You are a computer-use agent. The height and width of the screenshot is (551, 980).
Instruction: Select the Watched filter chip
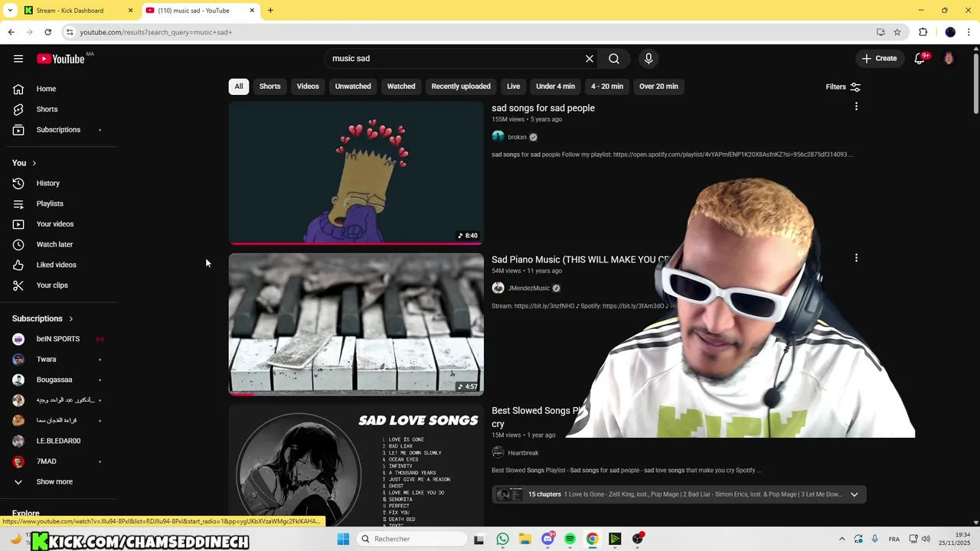pyautogui.click(x=401, y=86)
